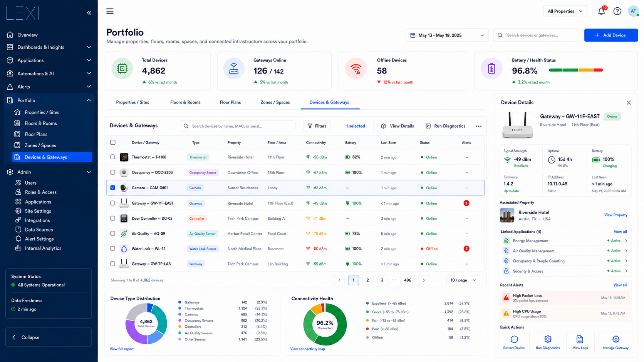Click Water Leak WL-12 droplet icon
Screen dimensions: 644x362
(x=124, y=249)
